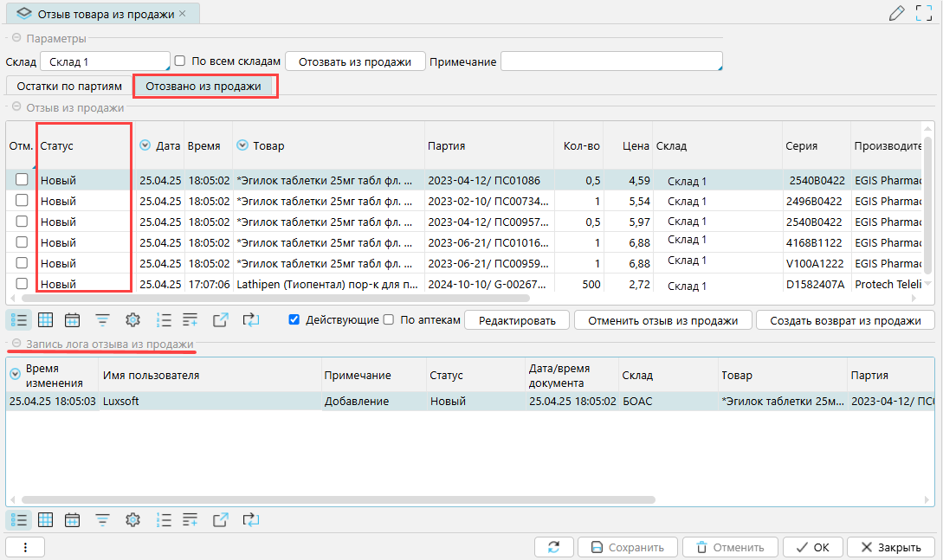Viewport: 943px width, 560px height.
Task: Open the Товар column filter dropdown
Action: (x=242, y=146)
